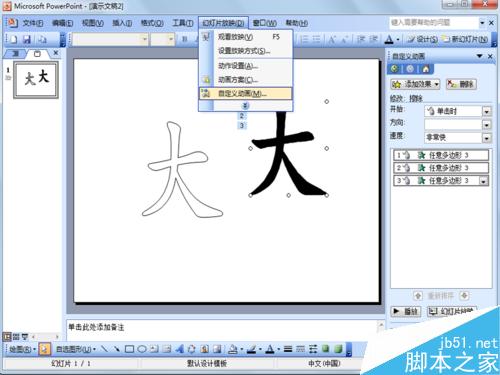The height and width of the screenshot is (375, 500).
Task: Choose 设置放映方式 menu entry
Action: [x=246, y=51]
